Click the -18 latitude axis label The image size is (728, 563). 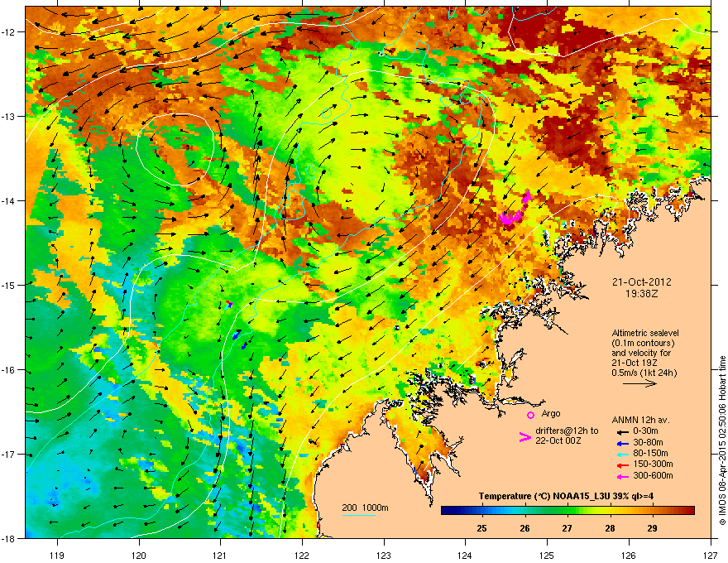pyautogui.click(x=8, y=538)
